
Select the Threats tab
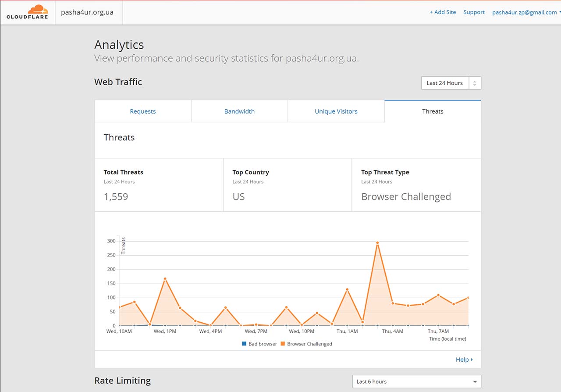433,111
